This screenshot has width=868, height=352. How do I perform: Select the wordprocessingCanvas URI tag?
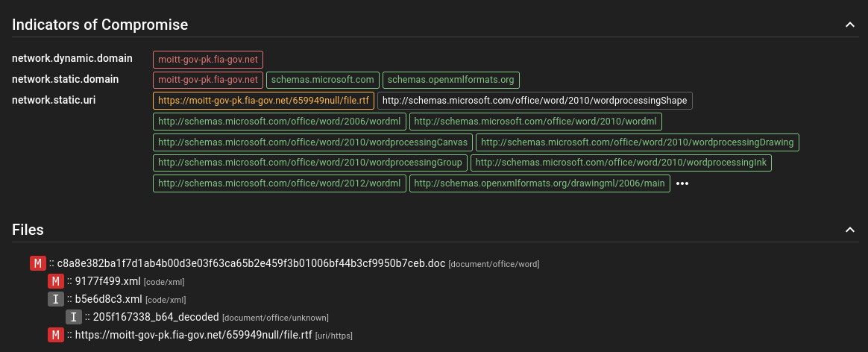click(312, 142)
